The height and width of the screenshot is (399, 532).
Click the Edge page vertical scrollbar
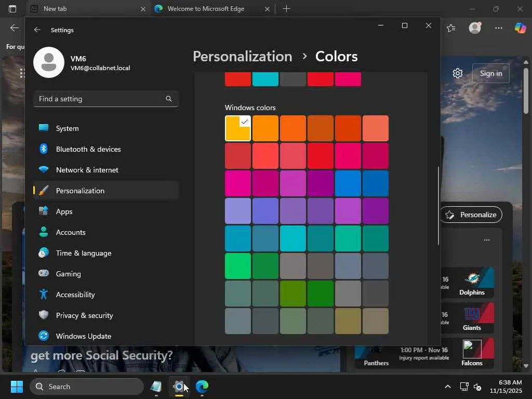pos(526,91)
